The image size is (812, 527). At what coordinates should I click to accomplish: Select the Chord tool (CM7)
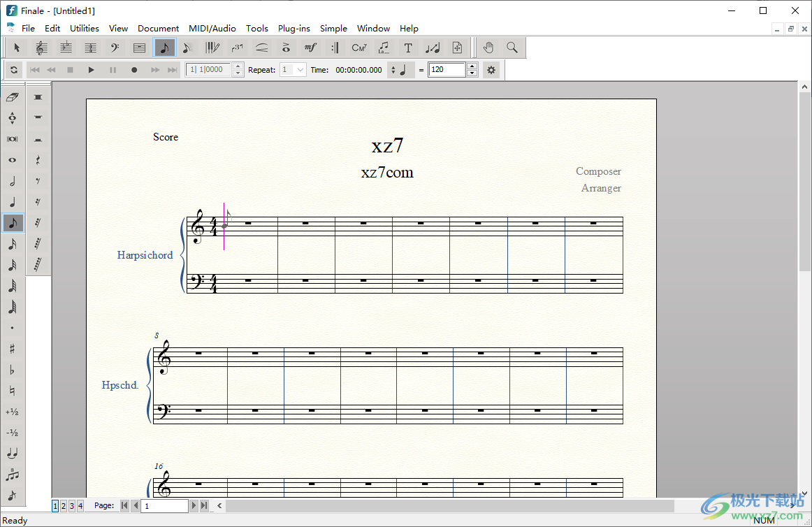click(359, 48)
